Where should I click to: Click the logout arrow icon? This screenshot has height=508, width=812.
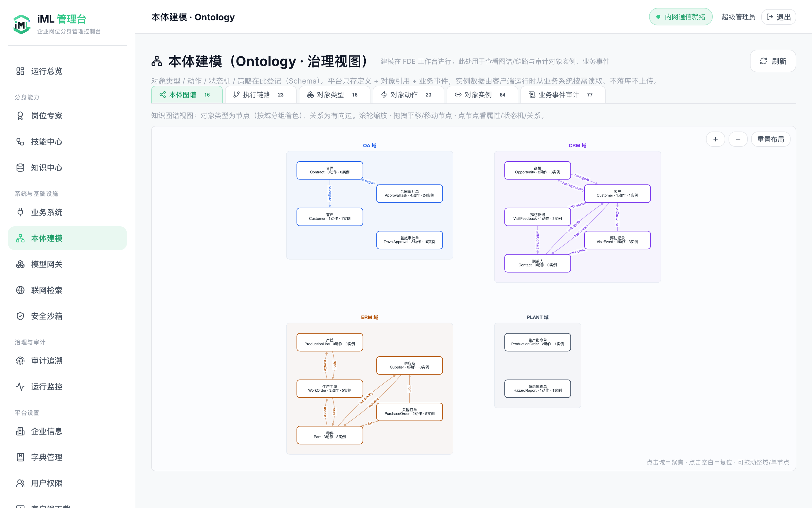770,17
